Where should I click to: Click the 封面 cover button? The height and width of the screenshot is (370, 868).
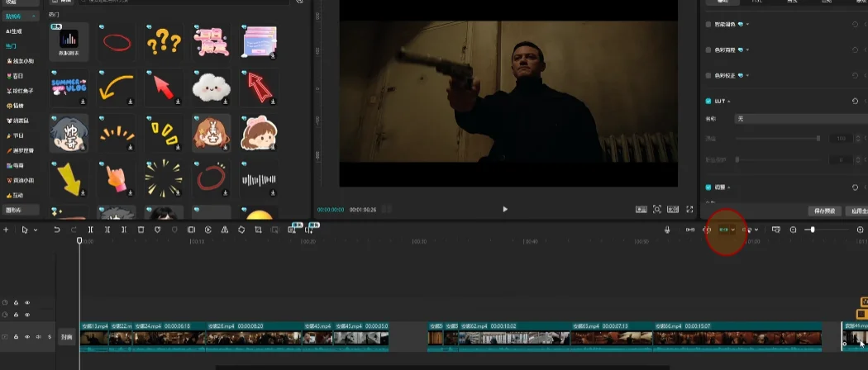point(66,337)
